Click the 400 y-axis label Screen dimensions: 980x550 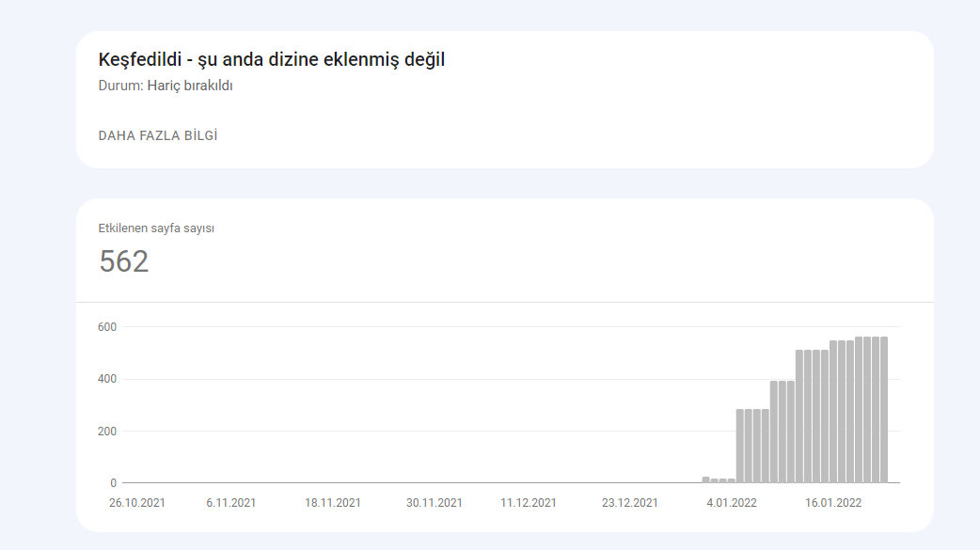(107, 379)
